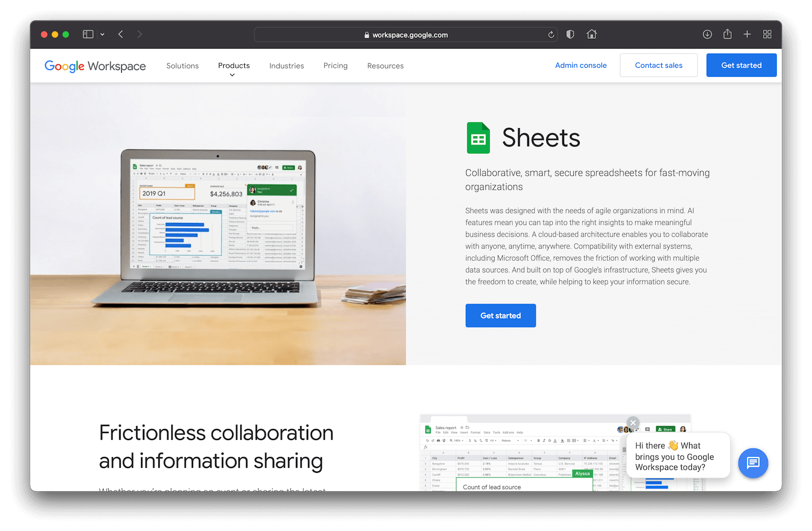Viewport: 812px width, 531px height.
Task: Click the workspace.google.com address bar
Action: (x=406, y=34)
